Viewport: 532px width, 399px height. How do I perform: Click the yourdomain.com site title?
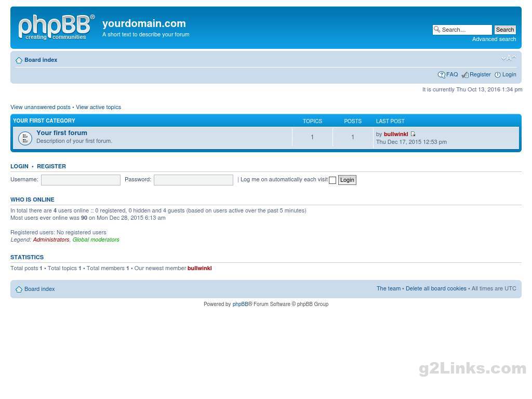click(144, 23)
